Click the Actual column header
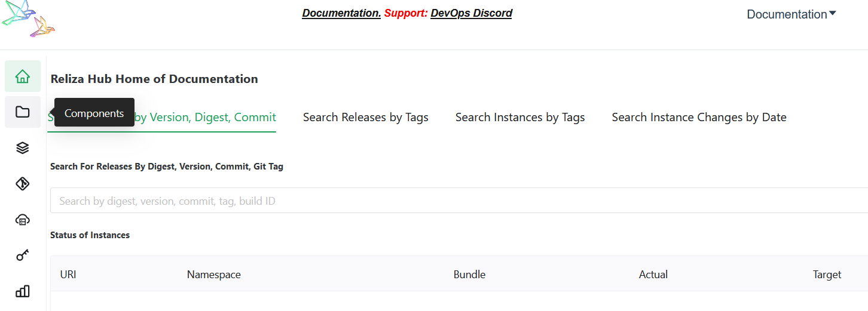 [x=653, y=275]
